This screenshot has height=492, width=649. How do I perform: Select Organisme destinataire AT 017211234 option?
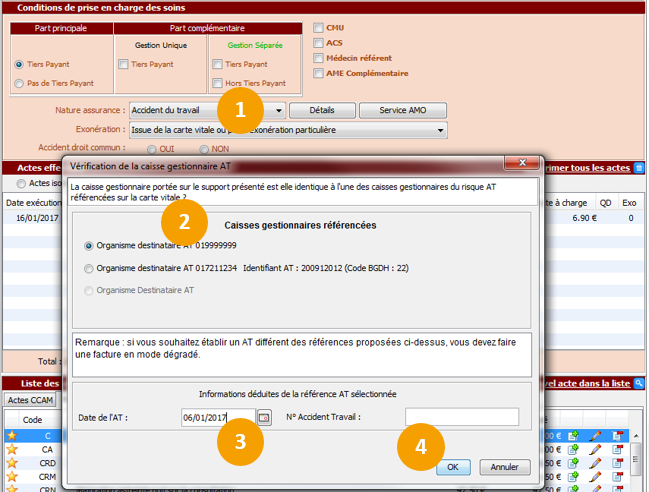90,268
